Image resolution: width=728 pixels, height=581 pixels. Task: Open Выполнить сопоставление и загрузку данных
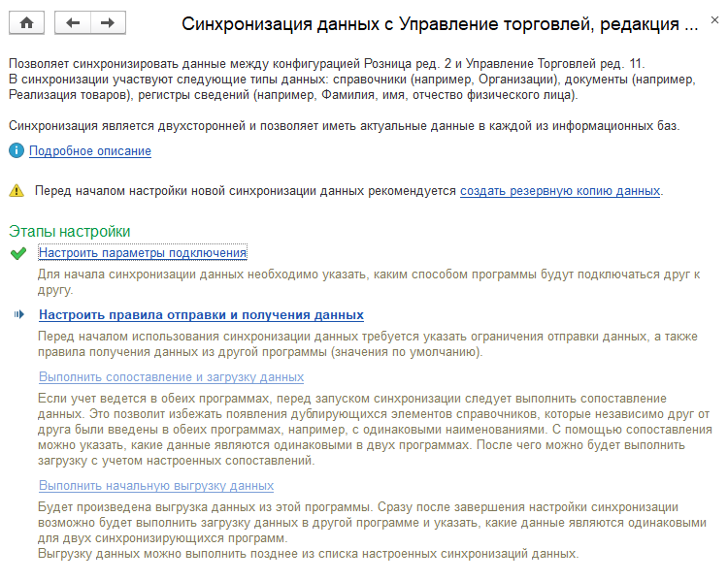point(171,376)
